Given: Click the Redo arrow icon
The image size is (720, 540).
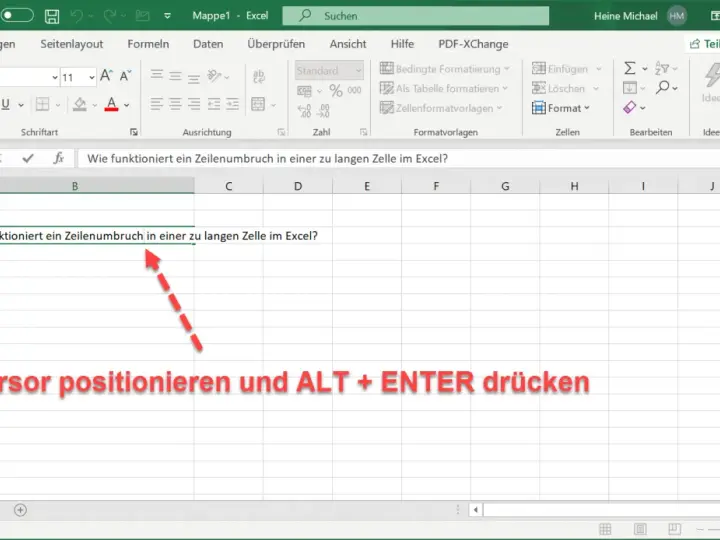Looking at the screenshot, I should [110, 16].
